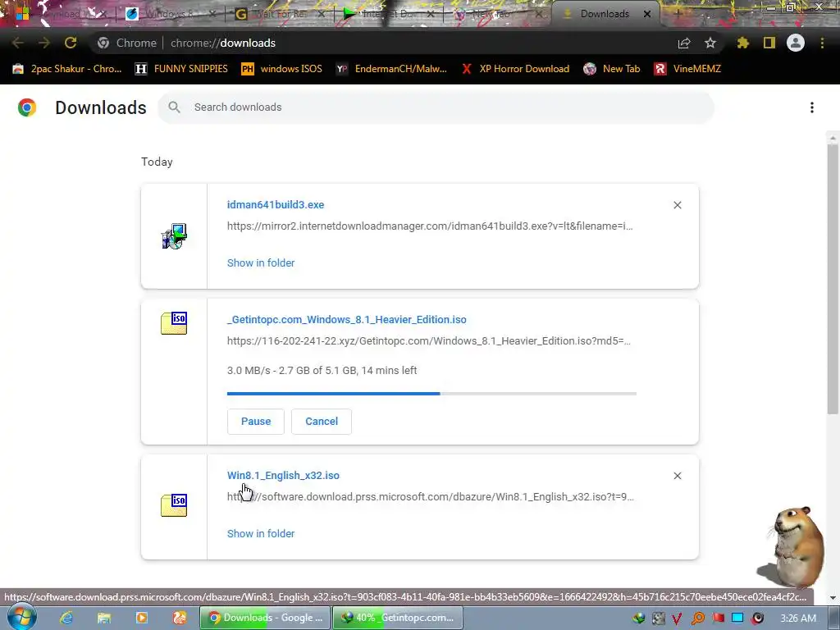Open the Windows Start orb

coord(21,616)
